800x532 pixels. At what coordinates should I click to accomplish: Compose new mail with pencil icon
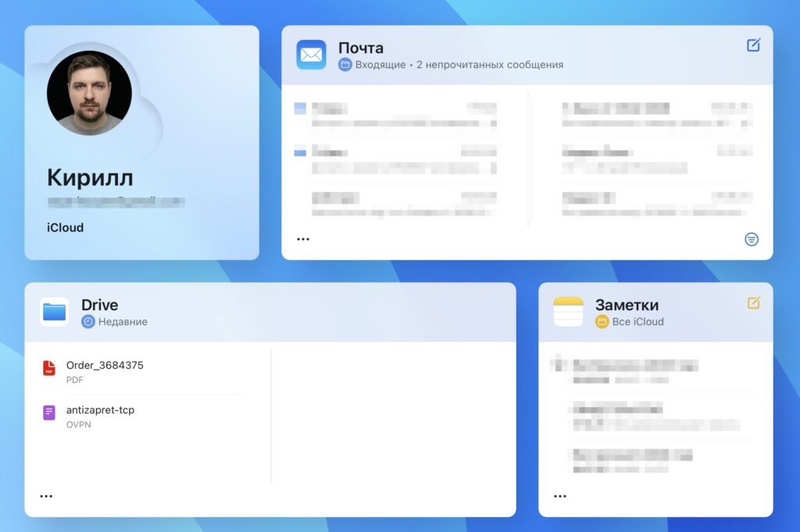tap(754, 45)
